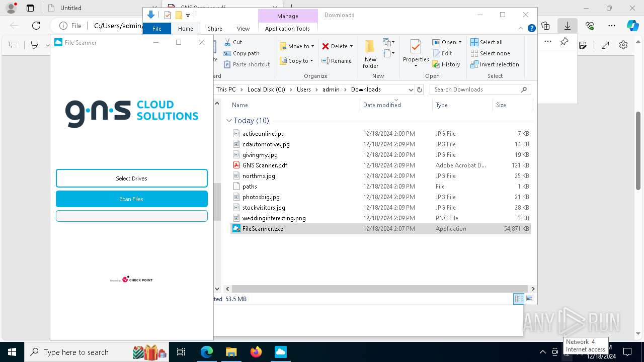Click the Edge settings gear in PDF toolbar
Screen dimensions: 644x362
click(623, 45)
